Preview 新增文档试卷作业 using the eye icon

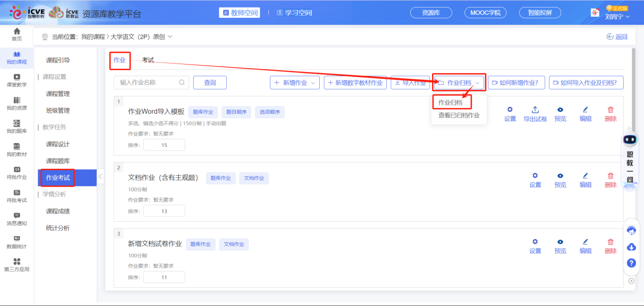point(560,242)
